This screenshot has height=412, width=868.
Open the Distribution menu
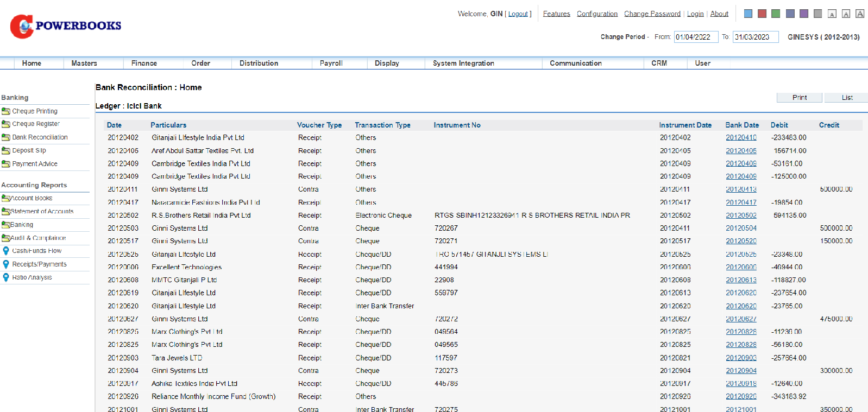[x=259, y=64]
